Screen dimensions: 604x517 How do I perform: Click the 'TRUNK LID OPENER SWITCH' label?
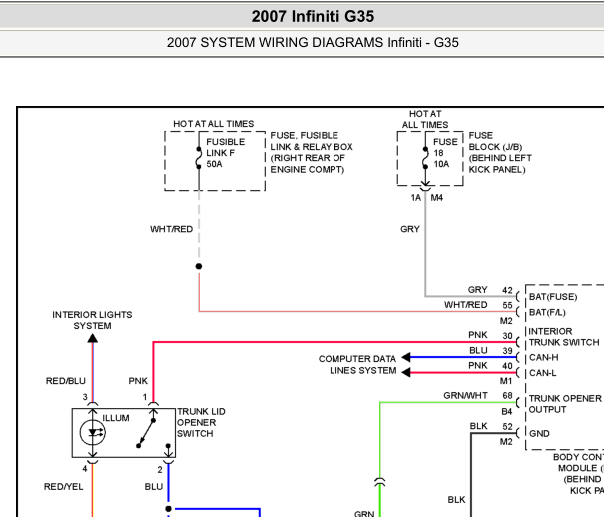point(201,423)
